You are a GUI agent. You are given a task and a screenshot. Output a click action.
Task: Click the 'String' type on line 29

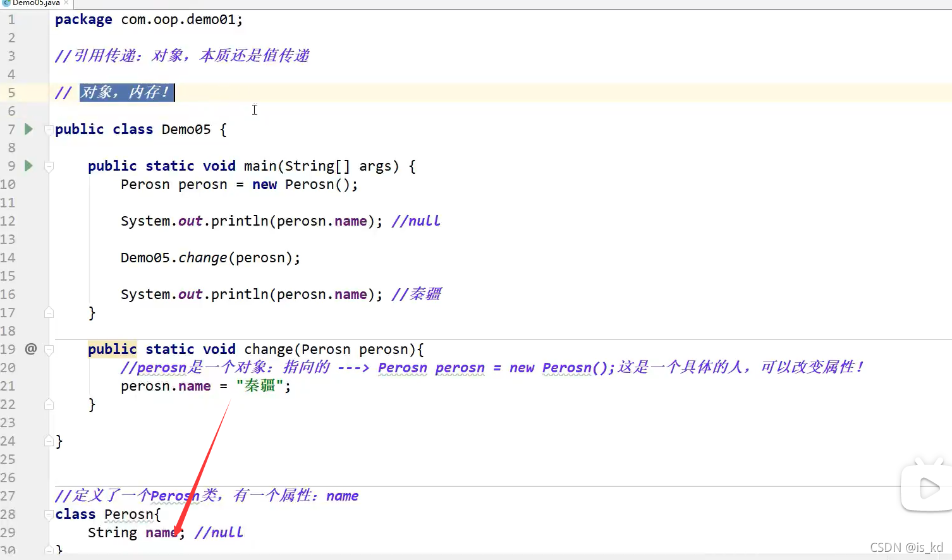pyautogui.click(x=113, y=532)
